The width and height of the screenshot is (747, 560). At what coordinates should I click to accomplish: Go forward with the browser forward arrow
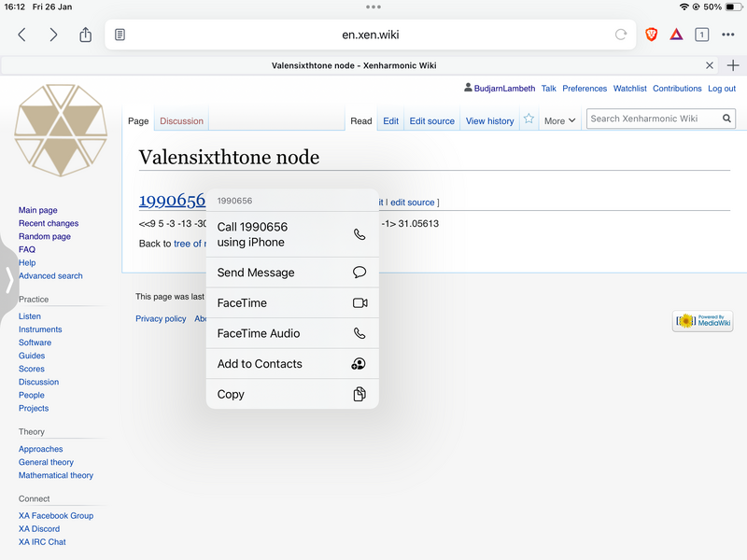pyautogui.click(x=53, y=35)
